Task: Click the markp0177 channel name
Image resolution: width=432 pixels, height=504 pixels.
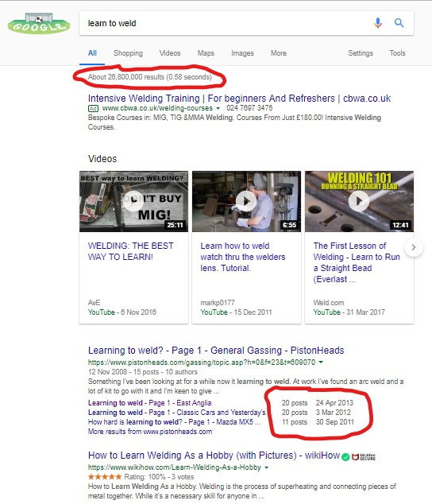Action: (x=218, y=302)
